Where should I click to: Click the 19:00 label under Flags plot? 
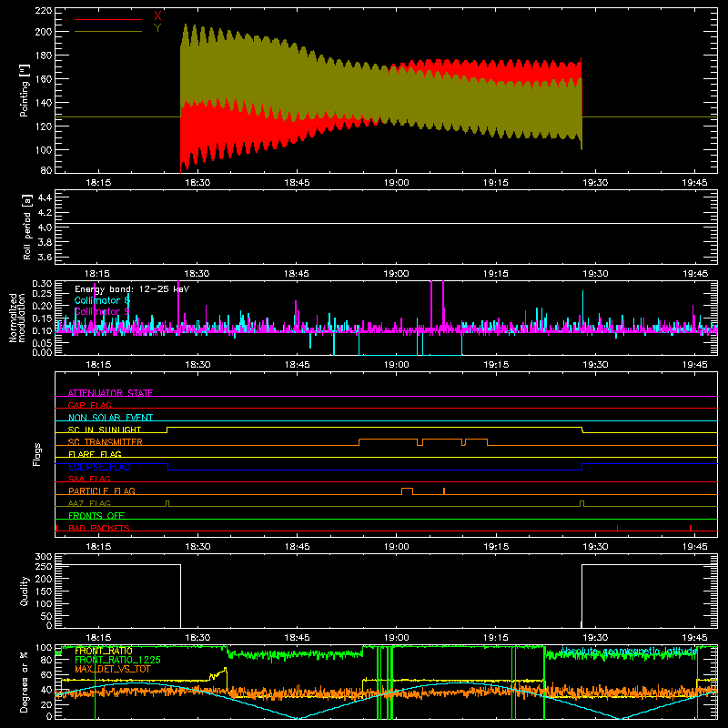coord(397,547)
